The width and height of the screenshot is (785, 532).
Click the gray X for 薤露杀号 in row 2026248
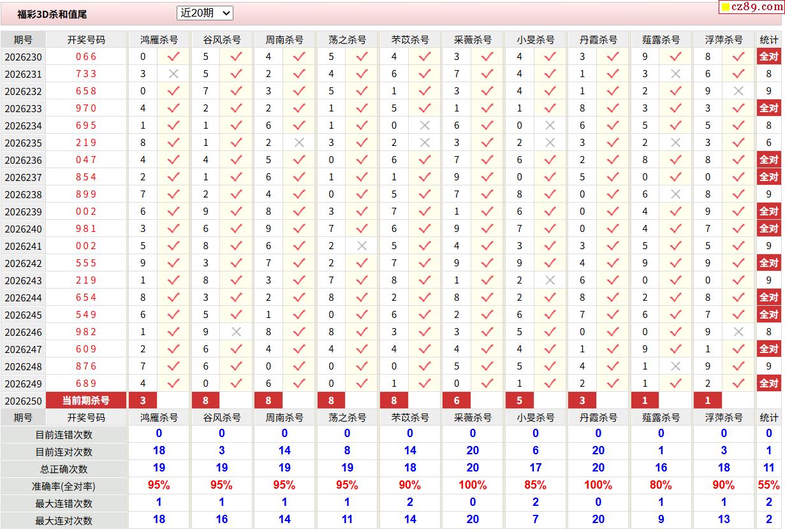point(675,366)
